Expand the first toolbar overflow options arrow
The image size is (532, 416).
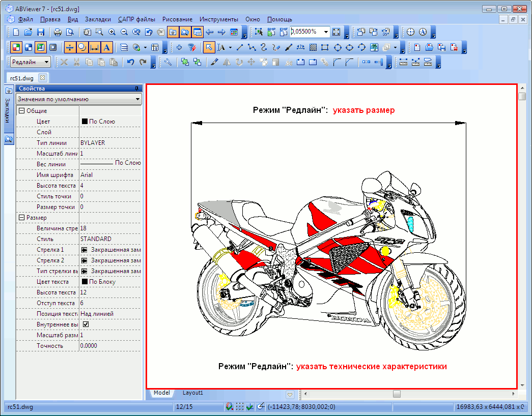click(245, 33)
